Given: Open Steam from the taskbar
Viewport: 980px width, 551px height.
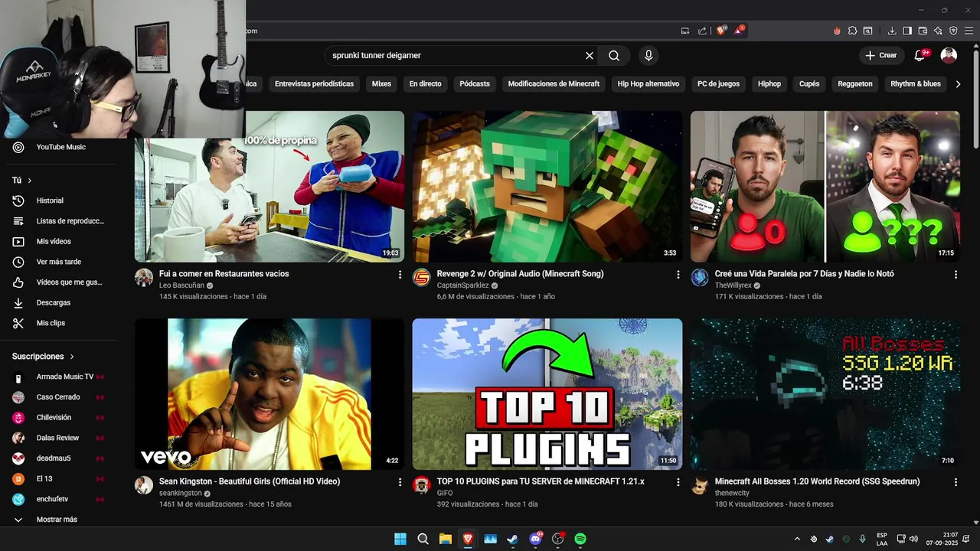Looking at the screenshot, I should click(513, 539).
